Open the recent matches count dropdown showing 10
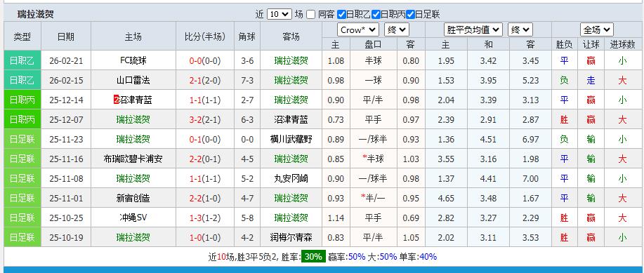Image resolution: width=644 pixels, height=273 pixels. click(280, 14)
